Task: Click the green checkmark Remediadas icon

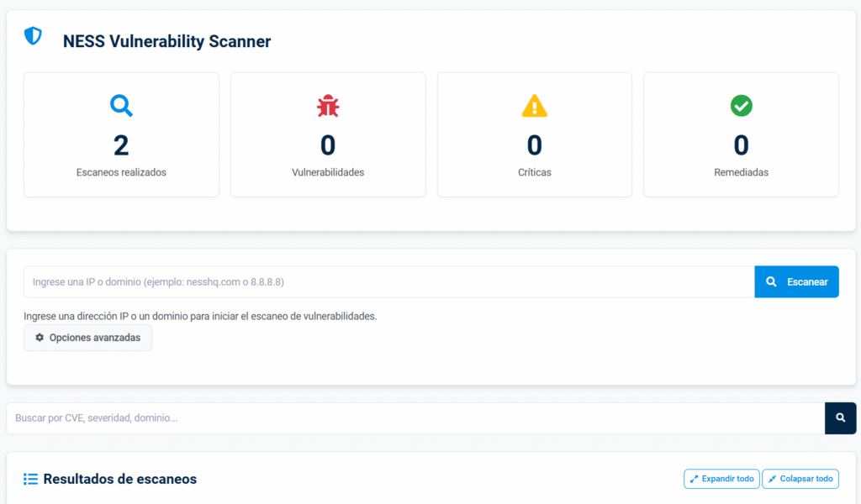Action: tap(741, 106)
